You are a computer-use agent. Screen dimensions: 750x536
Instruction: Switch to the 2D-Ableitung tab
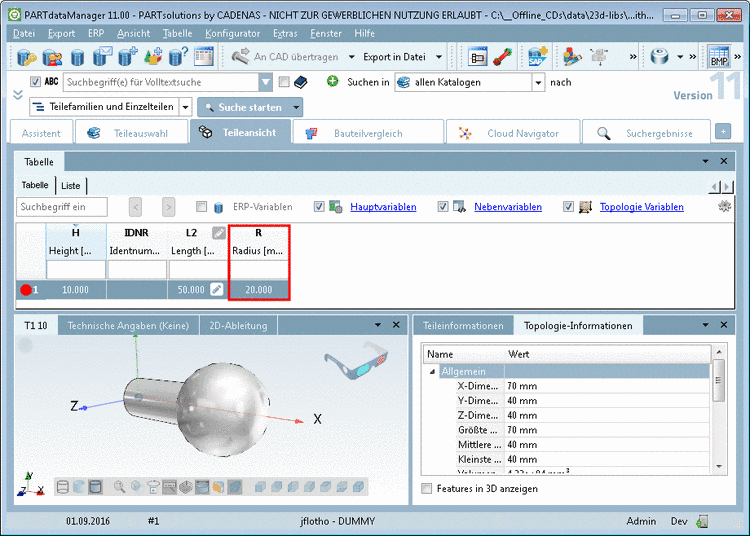pos(238,326)
